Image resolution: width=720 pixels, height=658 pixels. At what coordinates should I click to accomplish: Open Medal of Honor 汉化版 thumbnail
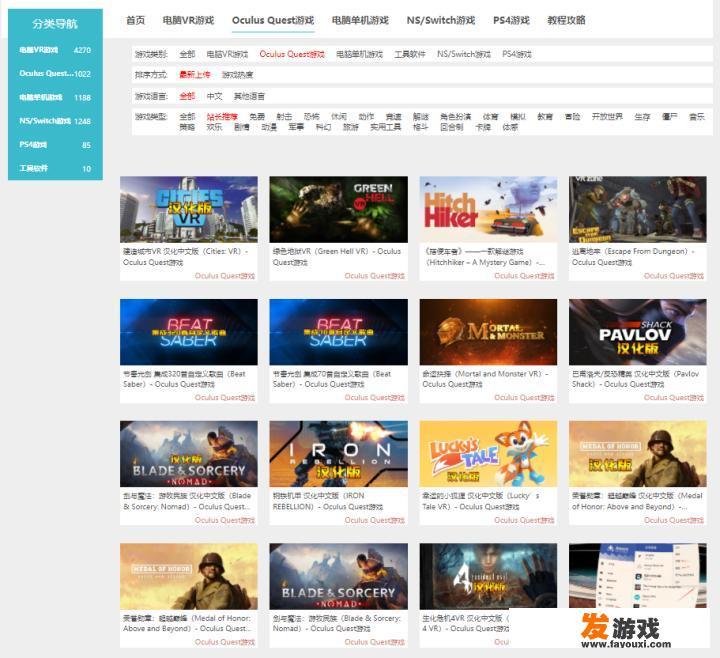638,454
